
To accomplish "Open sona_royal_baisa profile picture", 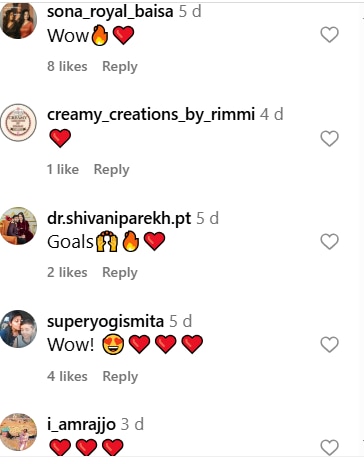I will (18, 20).
